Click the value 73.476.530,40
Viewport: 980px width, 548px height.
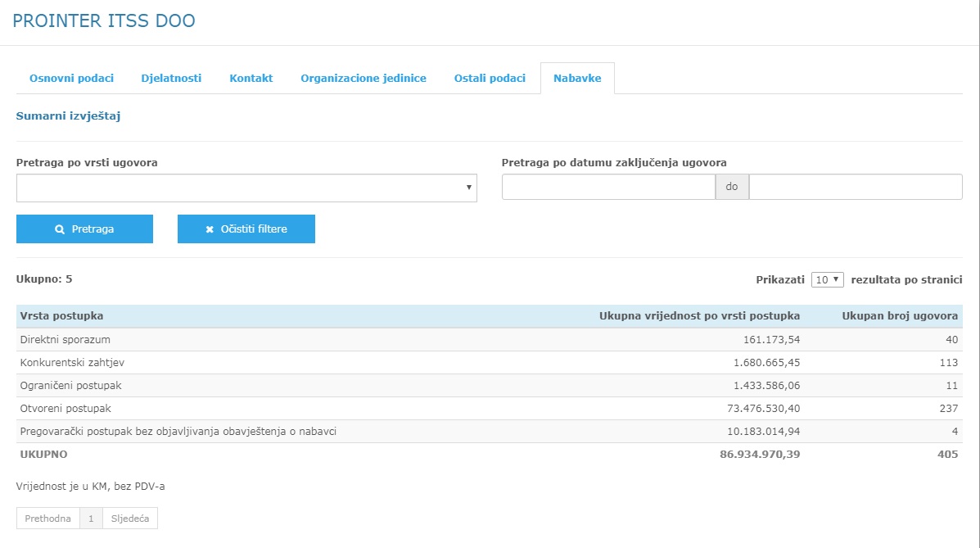click(x=763, y=409)
